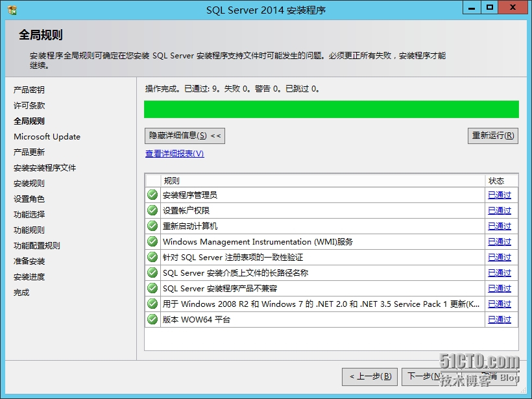Open the 查看详细报表(V) link
This screenshot has width=532, height=399.
coord(175,154)
